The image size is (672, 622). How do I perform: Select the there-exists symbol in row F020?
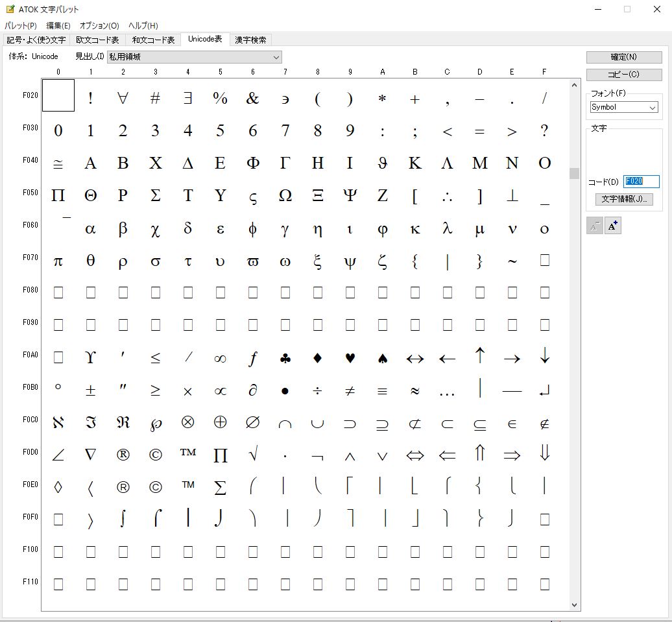tap(187, 99)
